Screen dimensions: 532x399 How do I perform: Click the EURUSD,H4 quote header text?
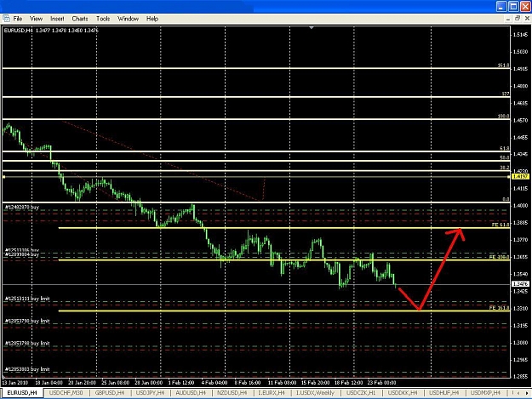pyautogui.click(x=51, y=31)
